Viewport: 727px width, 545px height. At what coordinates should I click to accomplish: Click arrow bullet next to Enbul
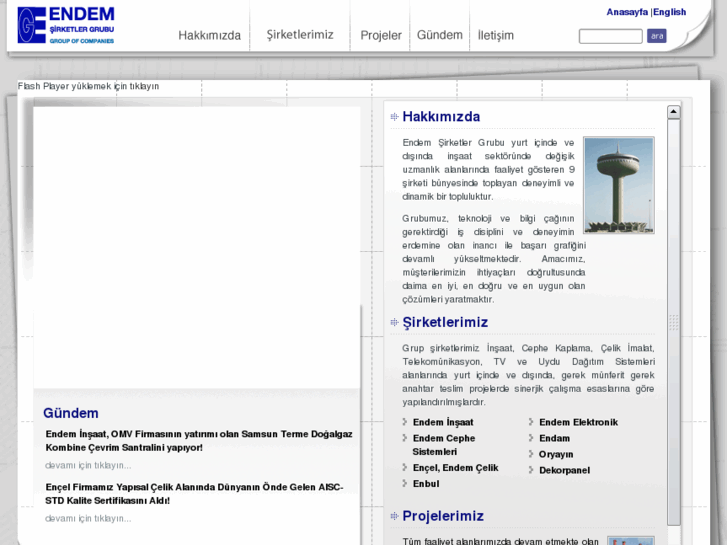[405, 483]
